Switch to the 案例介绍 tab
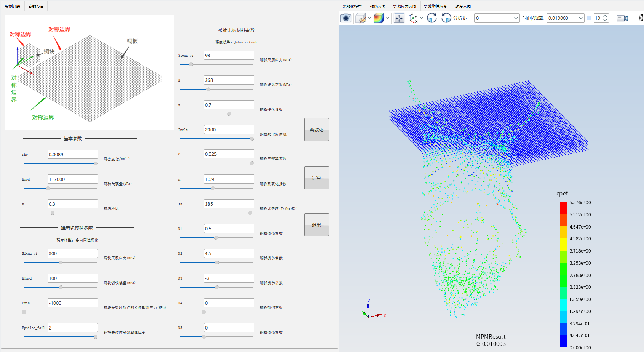This screenshot has width=644, height=352. tap(13, 6)
